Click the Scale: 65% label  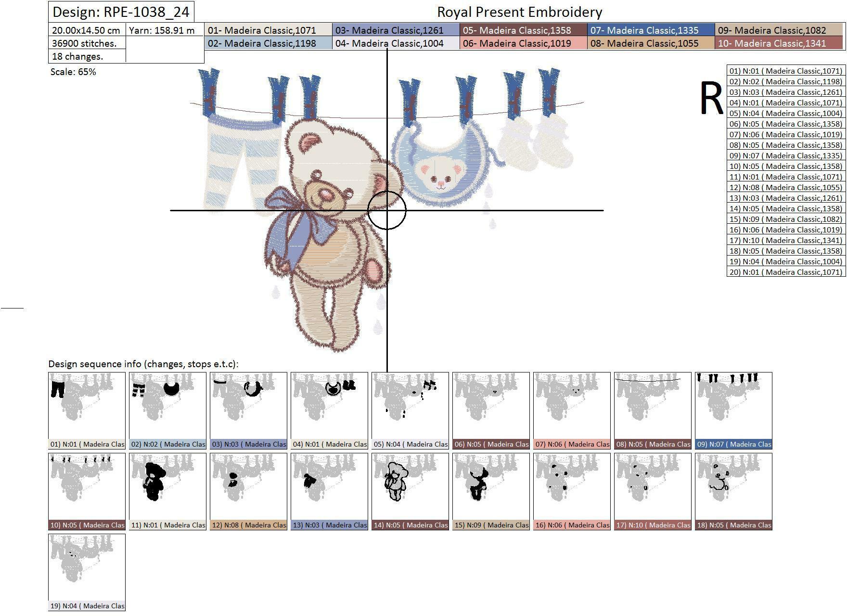click(73, 72)
